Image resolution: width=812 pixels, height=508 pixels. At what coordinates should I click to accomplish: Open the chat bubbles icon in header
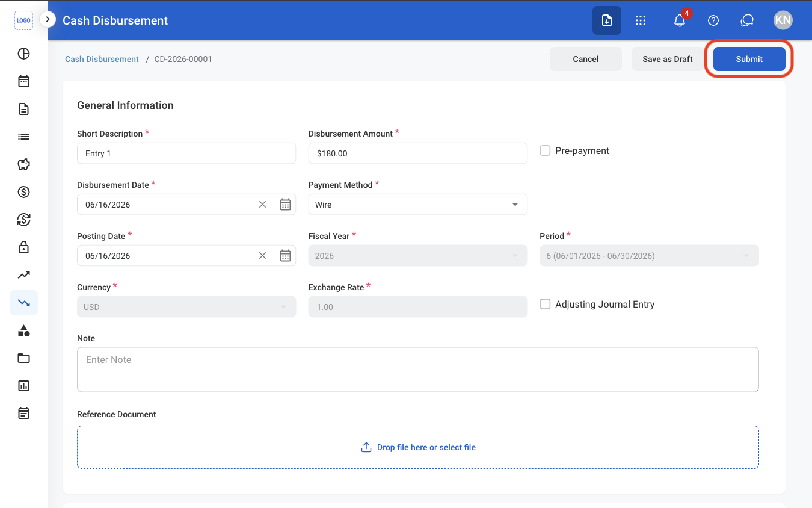(x=747, y=20)
